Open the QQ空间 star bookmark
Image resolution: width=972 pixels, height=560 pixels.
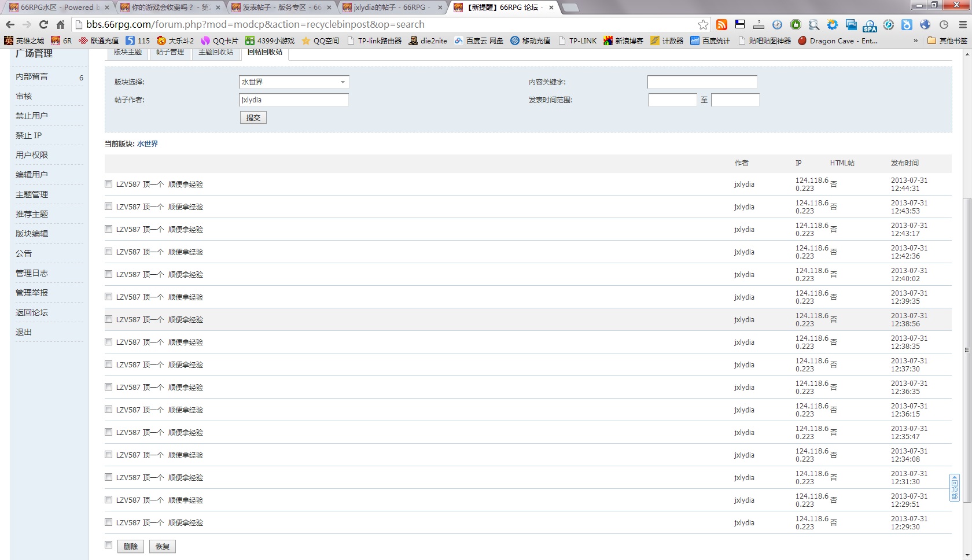(x=321, y=40)
